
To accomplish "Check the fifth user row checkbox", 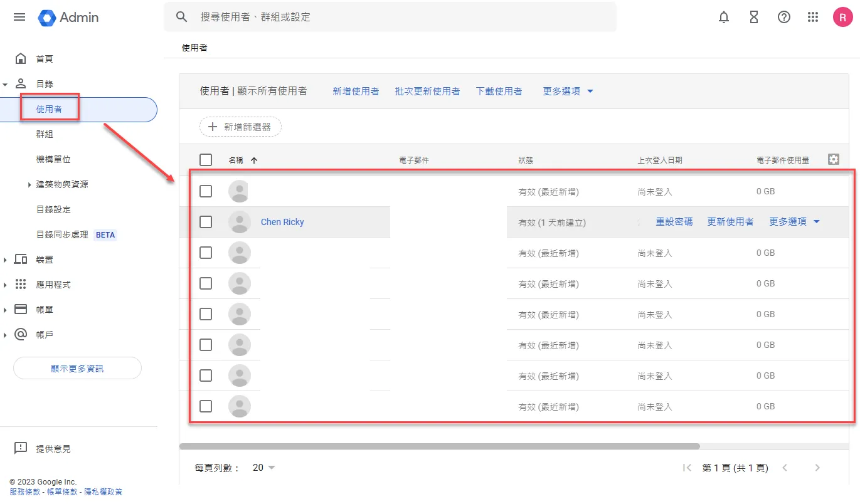I will [x=206, y=314].
